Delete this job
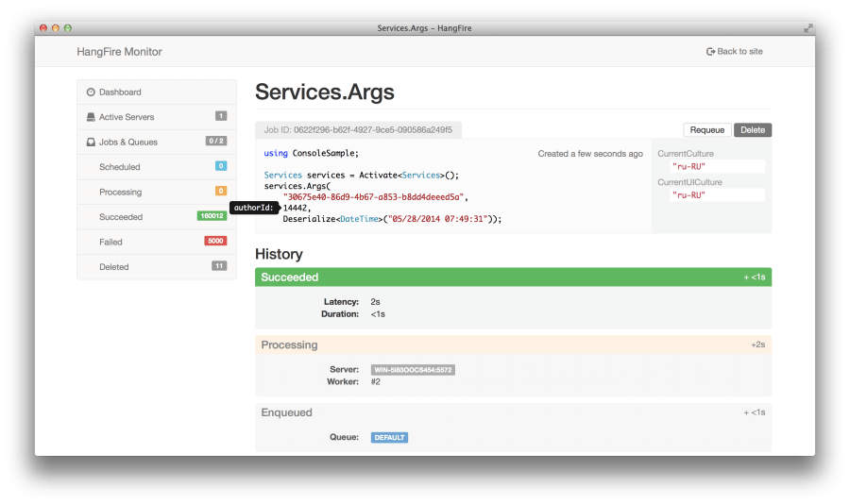The image size is (850, 504). point(753,130)
